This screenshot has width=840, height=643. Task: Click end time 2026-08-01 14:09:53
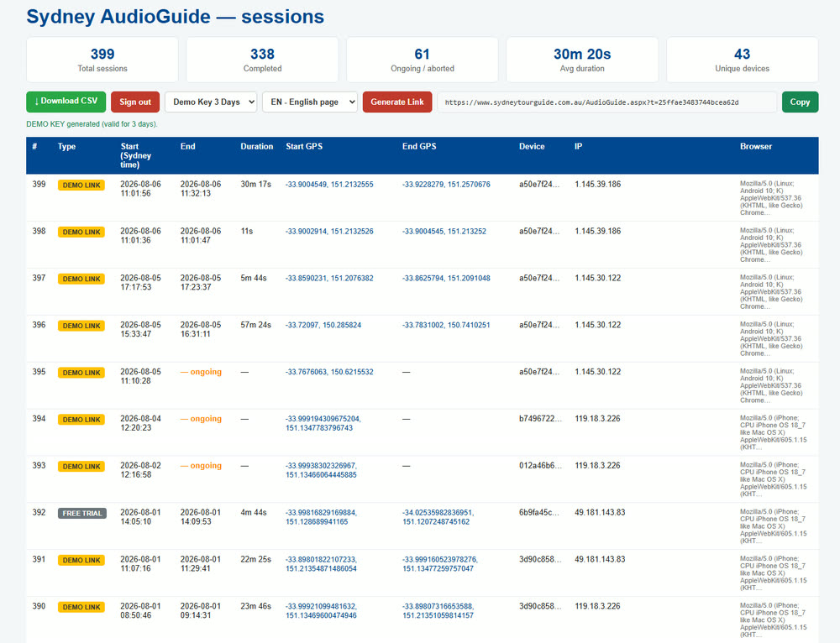pos(201,516)
